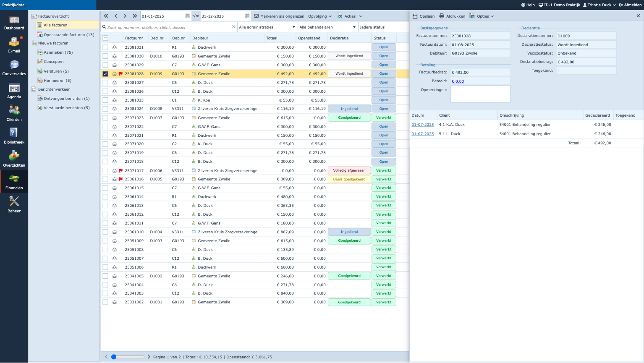Toggle the select-all header checkbox
Image resolution: width=644 pixels, height=363 pixels.
[x=105, y=38]
